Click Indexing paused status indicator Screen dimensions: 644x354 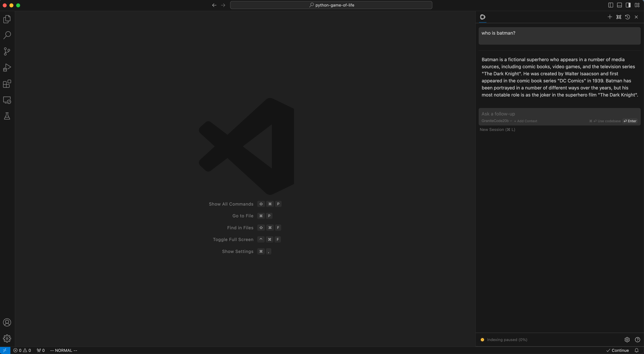pos(504,340)
